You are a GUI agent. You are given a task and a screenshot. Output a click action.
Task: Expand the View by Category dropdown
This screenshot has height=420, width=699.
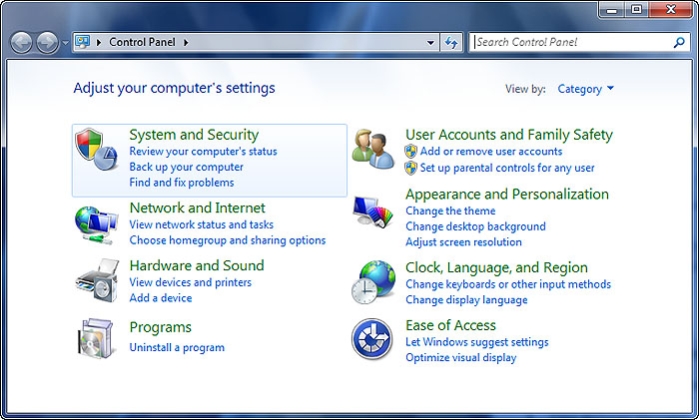pos(585,89)
